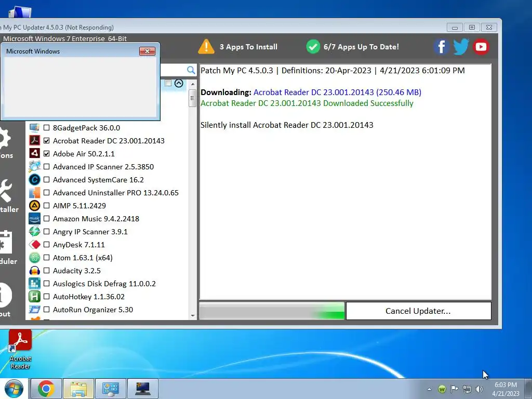Image resolution: width=532 pixels, height=399 pixels.
Task: Open the Windows Start button
Action: point(14,389)
